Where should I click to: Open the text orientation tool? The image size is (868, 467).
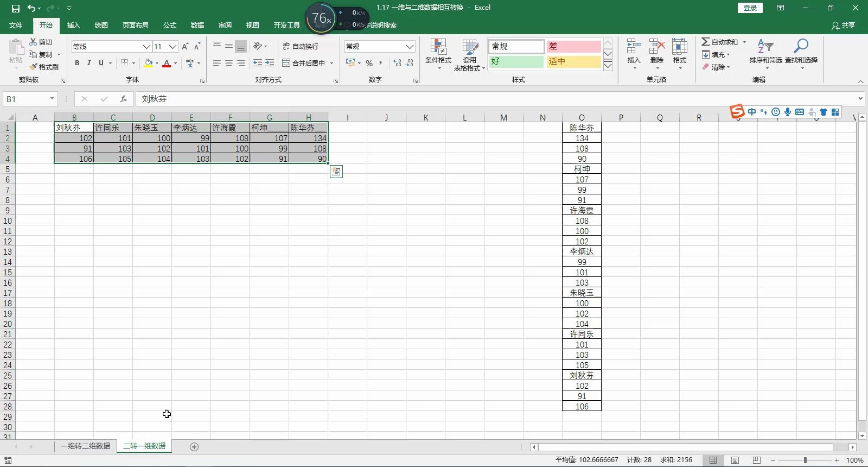tap(260, 46)
